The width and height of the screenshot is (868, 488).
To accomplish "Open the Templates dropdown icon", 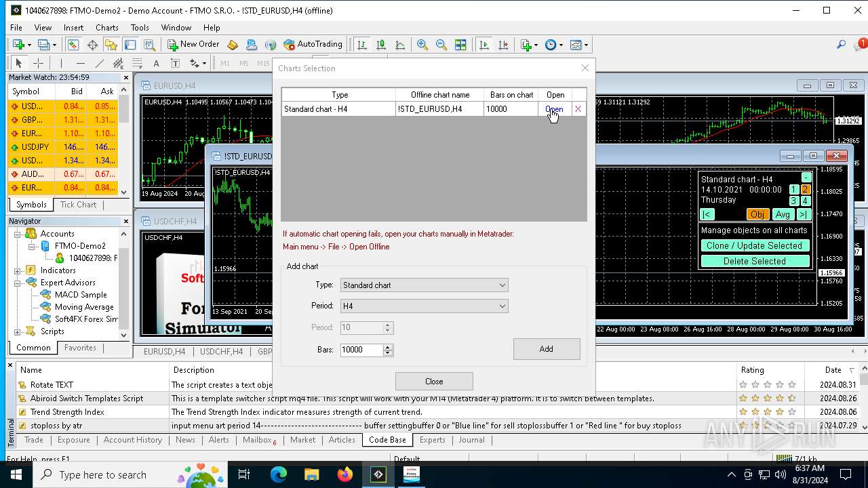I will point(578,45).
